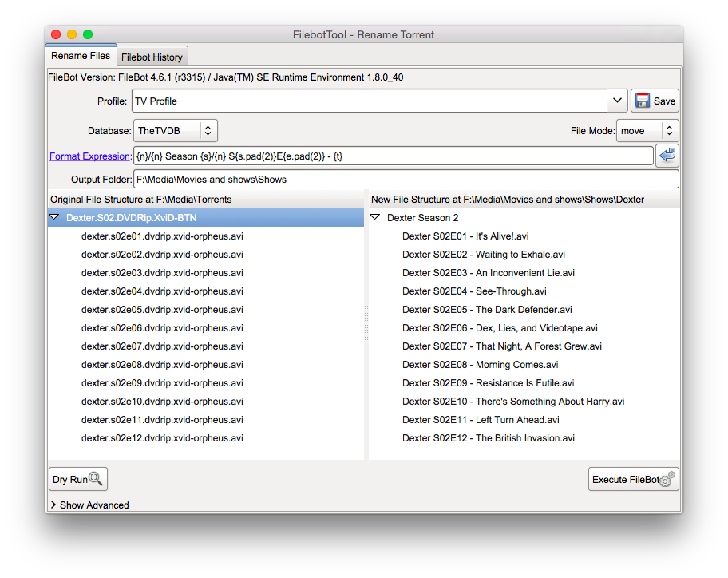Click into the Format Expression field
Screen dimensions: 728x578
pos(394,156)
